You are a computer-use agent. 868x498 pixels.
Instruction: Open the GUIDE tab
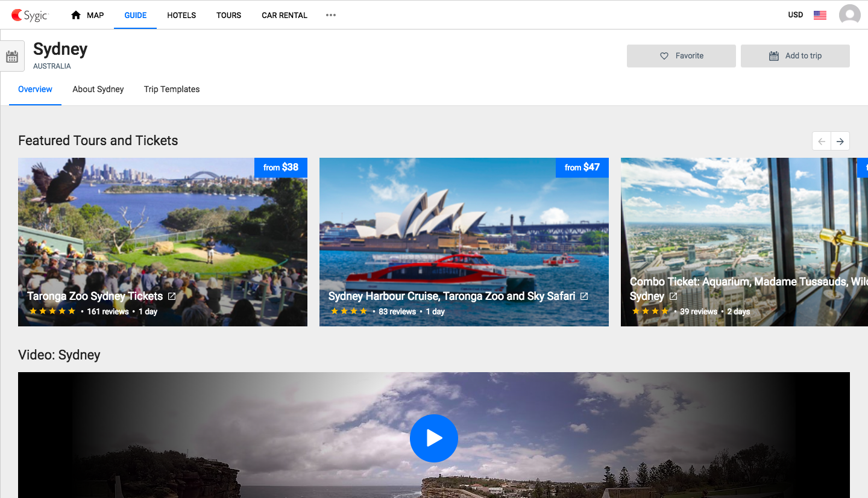(136, 15)
